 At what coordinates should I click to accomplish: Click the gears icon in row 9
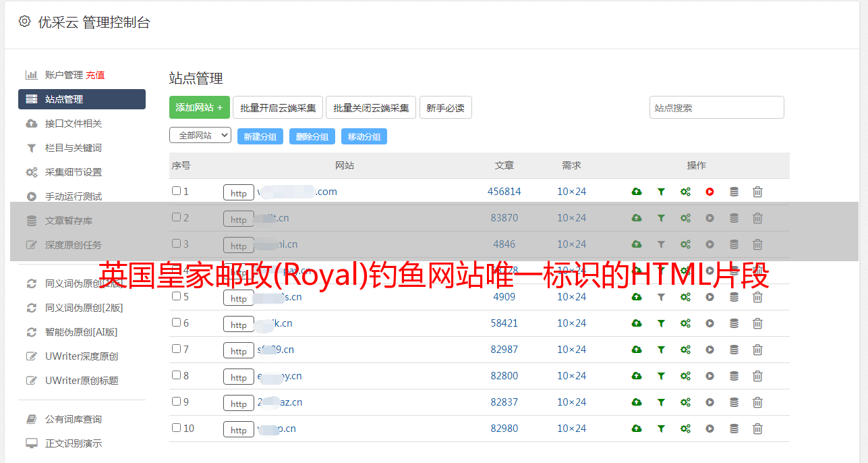click(685, 402)
